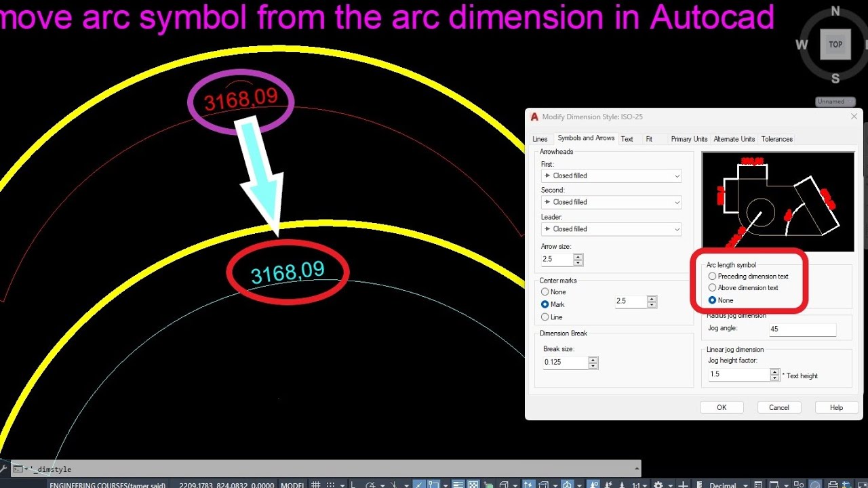Expand command history with the up arrow
The width and height of the screenshot is (868, 488).
click(x=637, y=468)
